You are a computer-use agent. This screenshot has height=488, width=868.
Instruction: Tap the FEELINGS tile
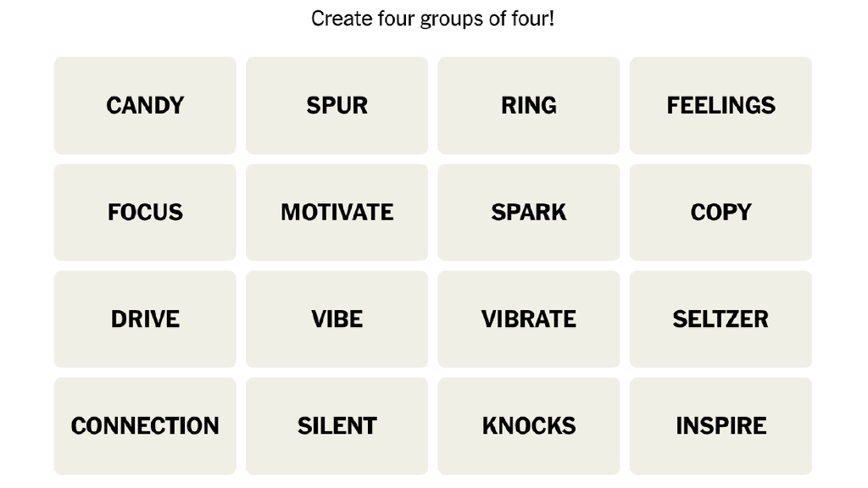(721, 105)
